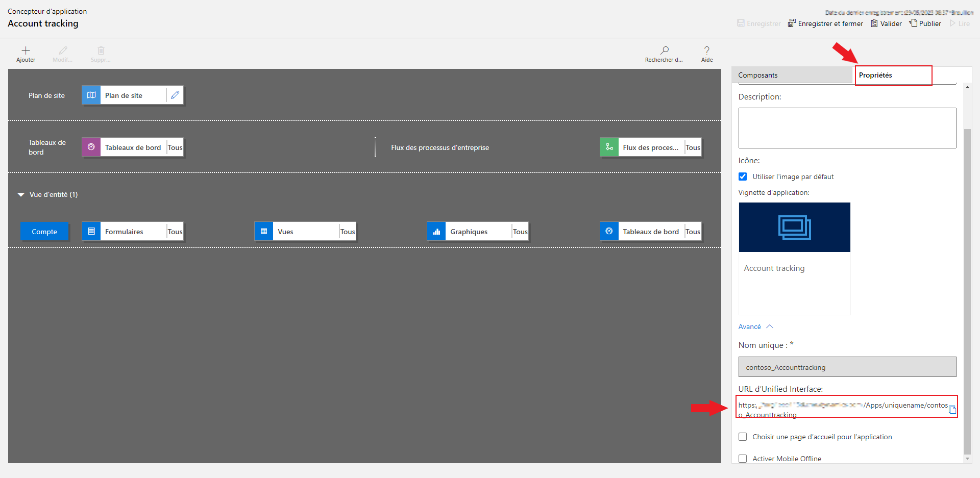
Task: Click the Publier icon
Action: point(913,23)
